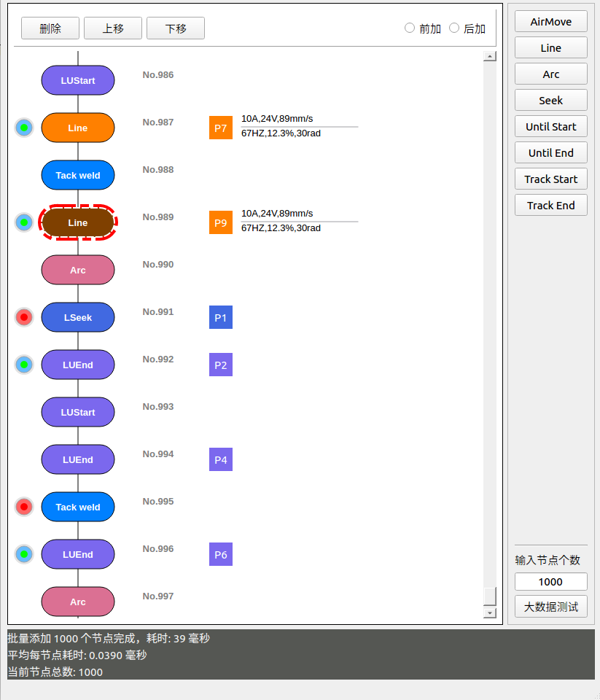Click the highlighted Line node No.989

click(78, 222)
